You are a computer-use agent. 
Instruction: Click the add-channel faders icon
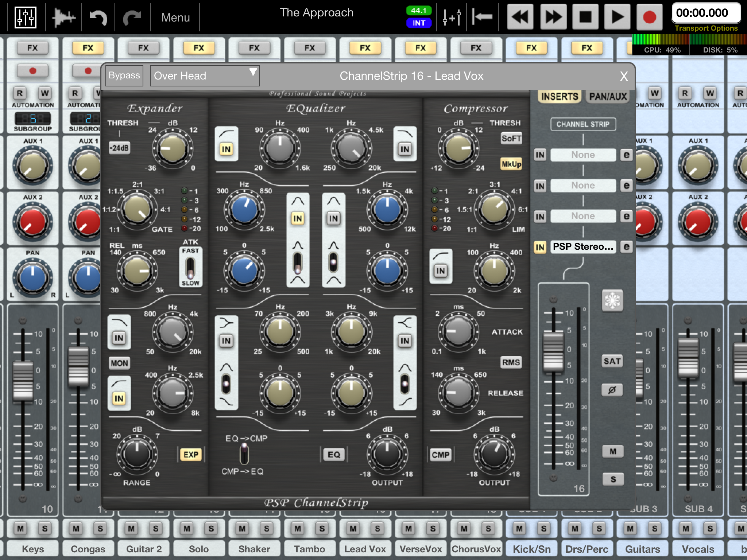coord(452,17)
